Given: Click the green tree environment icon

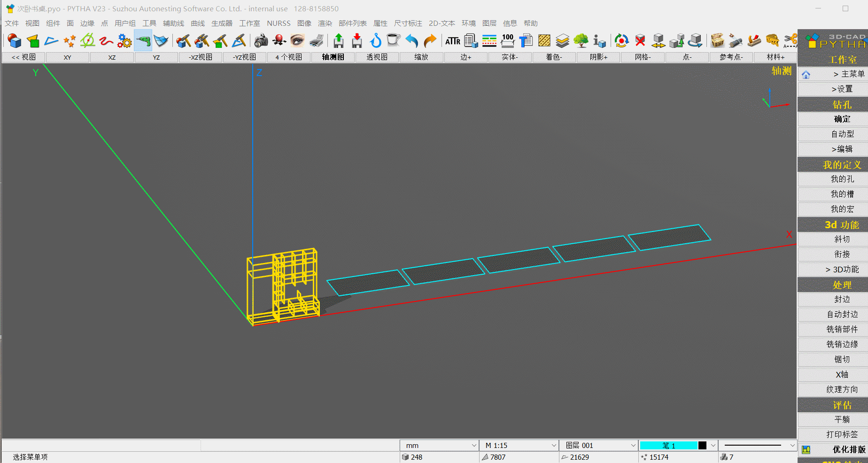Looking at the screenshot, I should tap(581, 41).
